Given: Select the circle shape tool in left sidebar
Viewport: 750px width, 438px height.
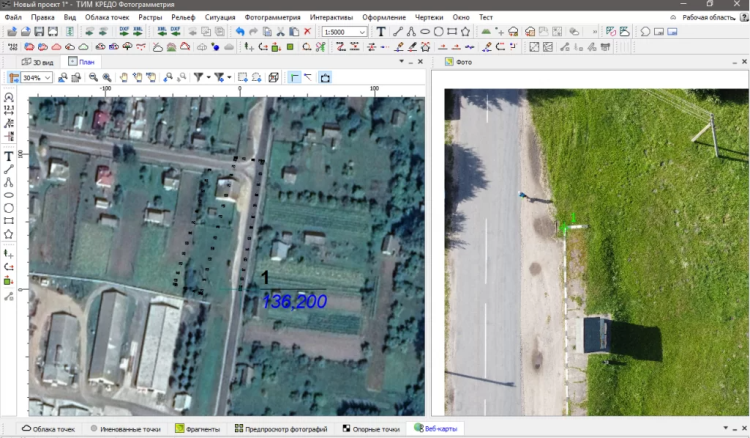Looking at the screenshot, I should point(9,208).
